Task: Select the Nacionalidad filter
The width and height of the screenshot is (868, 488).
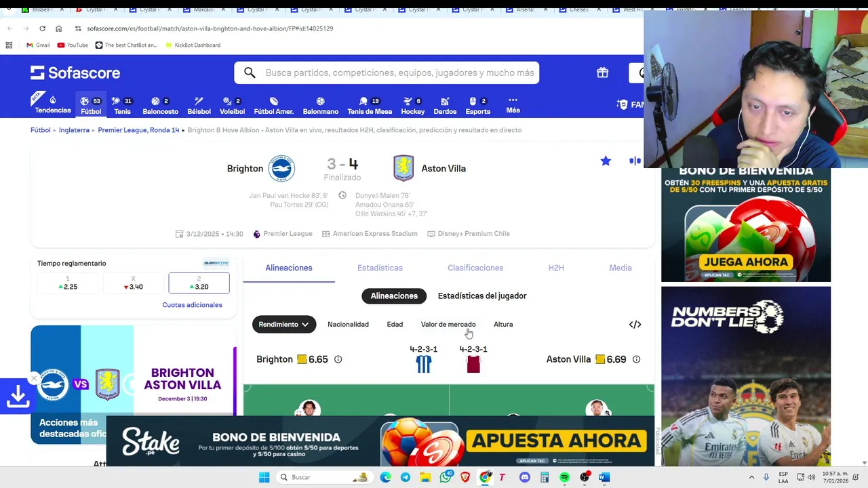Action: pyautogui.click(x=348, y=324)
